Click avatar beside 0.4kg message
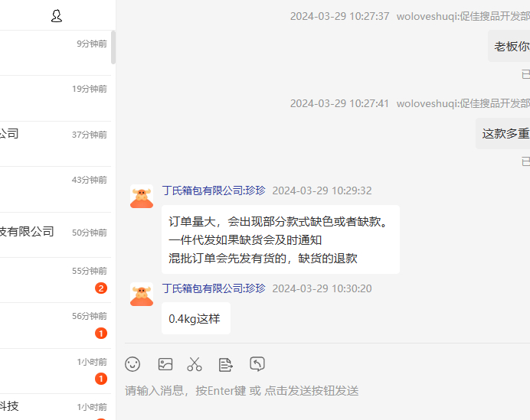Viewport: 530px width, 420px height. [x=142, y=294]
